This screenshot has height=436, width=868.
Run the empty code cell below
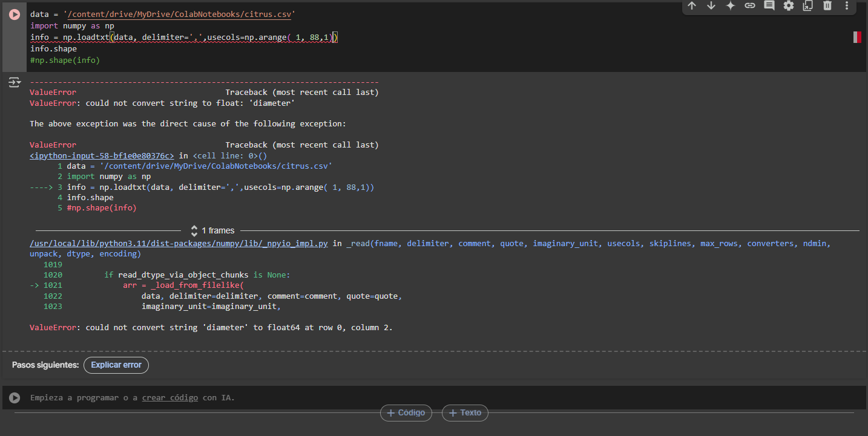(x=15, y=397)
